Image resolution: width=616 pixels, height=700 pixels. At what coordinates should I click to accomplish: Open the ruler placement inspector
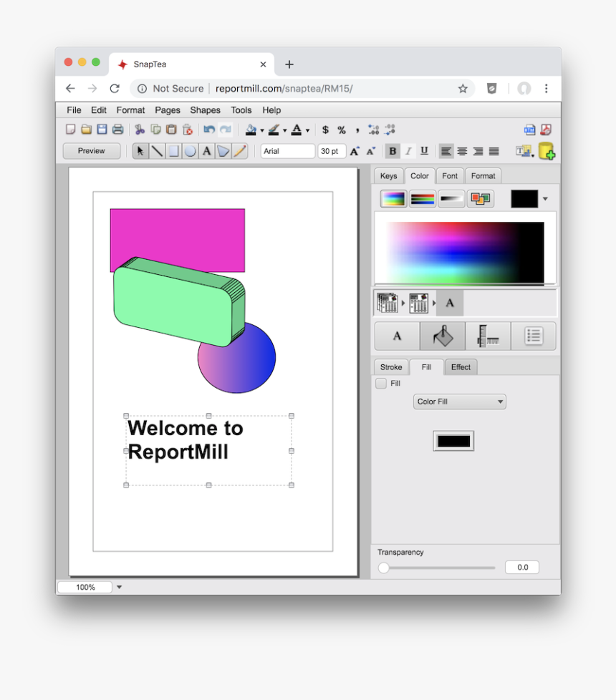click(488, 336)
